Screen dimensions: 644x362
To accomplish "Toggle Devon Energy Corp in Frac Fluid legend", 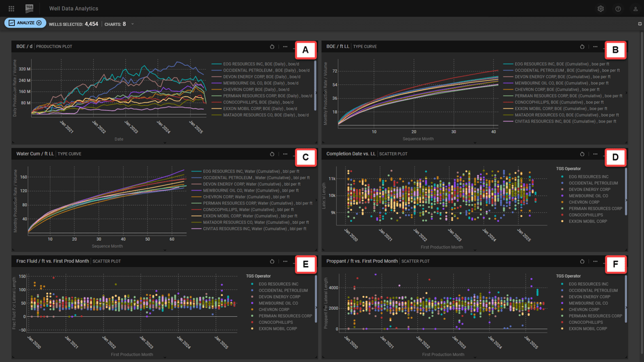I will point(278,297).
